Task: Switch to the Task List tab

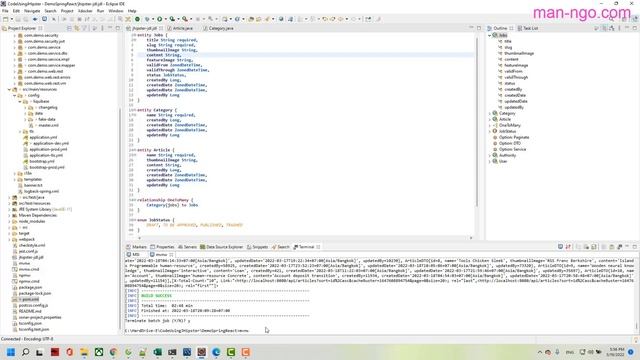Action: (x=528, y=28)
